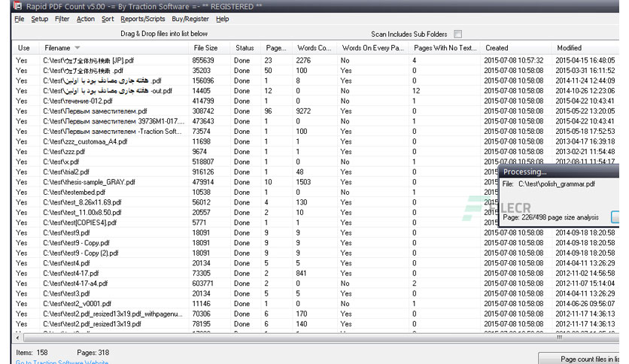This screenshot has height=364, width=629.
Task: Select row C:\test\течение-012.pdf
Action: (x=315, y=101)
